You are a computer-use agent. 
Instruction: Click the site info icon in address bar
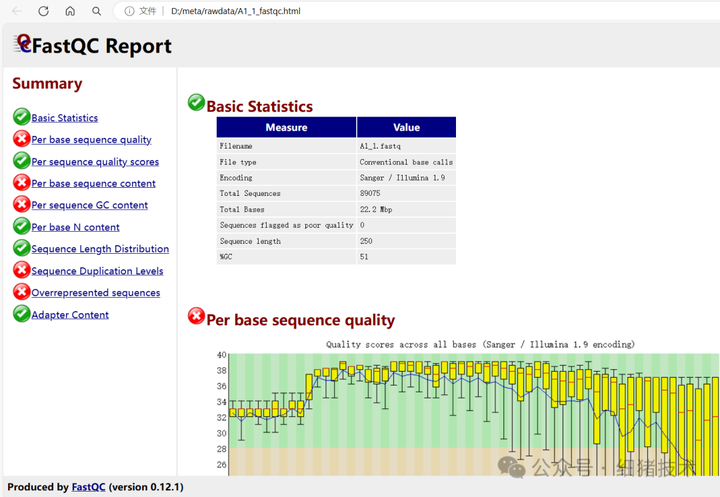click(x=129, y=11)
